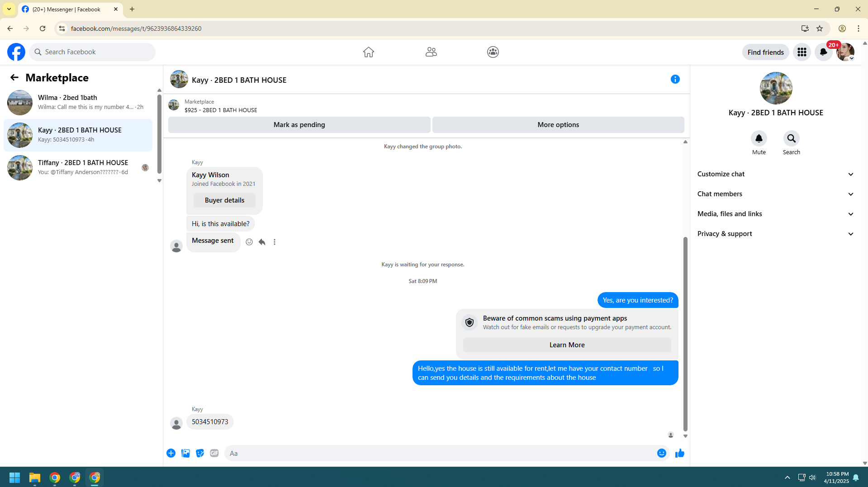Screen dimensions: 868x487
Task: Open the Windows notification center
Action: (x=856, y=478)
